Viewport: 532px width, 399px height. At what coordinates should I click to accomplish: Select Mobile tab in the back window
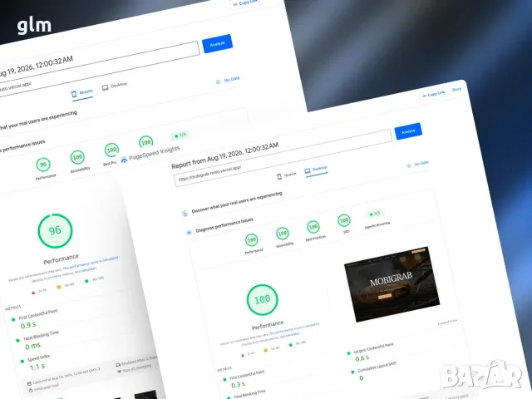82,93
